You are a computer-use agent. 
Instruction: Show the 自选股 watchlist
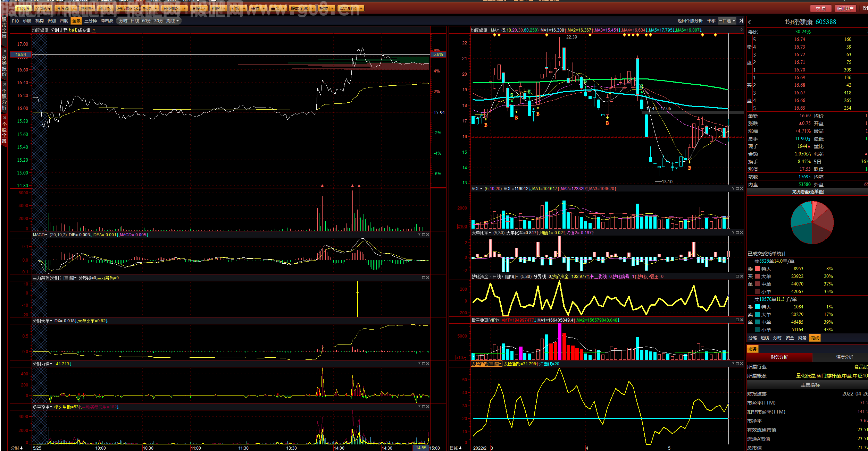(23, 8)
